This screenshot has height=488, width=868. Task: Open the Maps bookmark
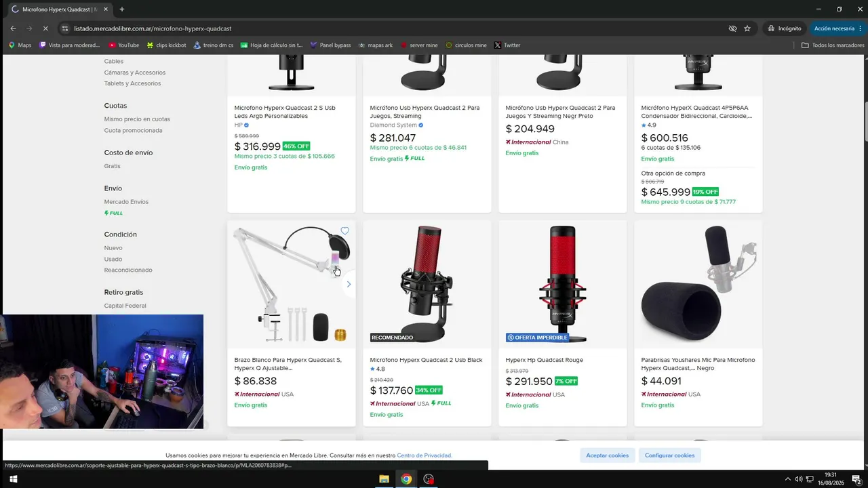[x=20, y=45]
